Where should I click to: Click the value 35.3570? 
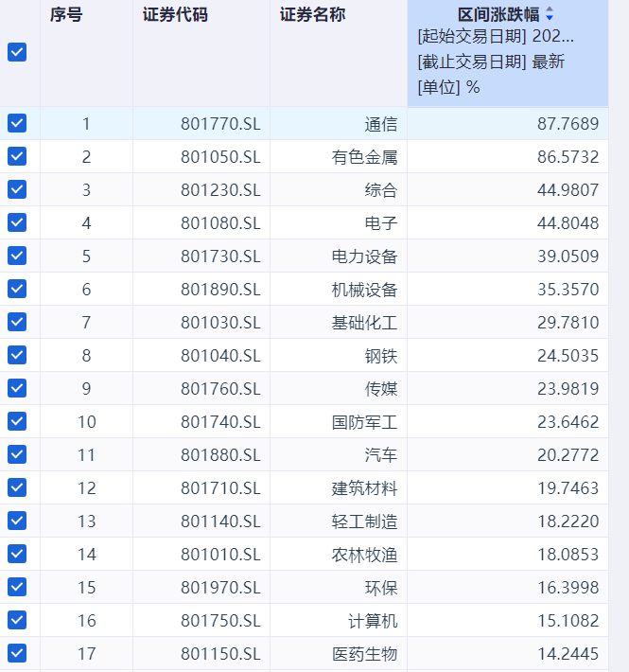click(568, 290)
